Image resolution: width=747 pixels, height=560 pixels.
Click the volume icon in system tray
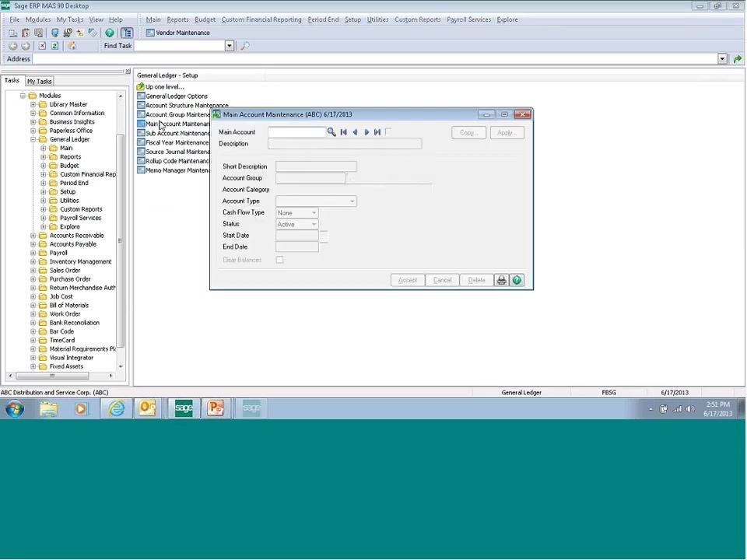(690, 409)
